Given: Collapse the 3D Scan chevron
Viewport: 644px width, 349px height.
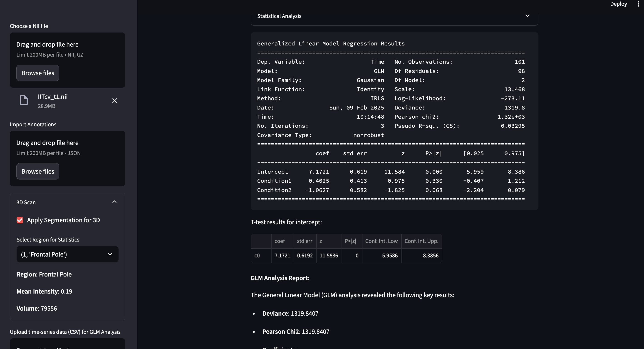Looking at the screenshot, I should click(x=114, y=202).
